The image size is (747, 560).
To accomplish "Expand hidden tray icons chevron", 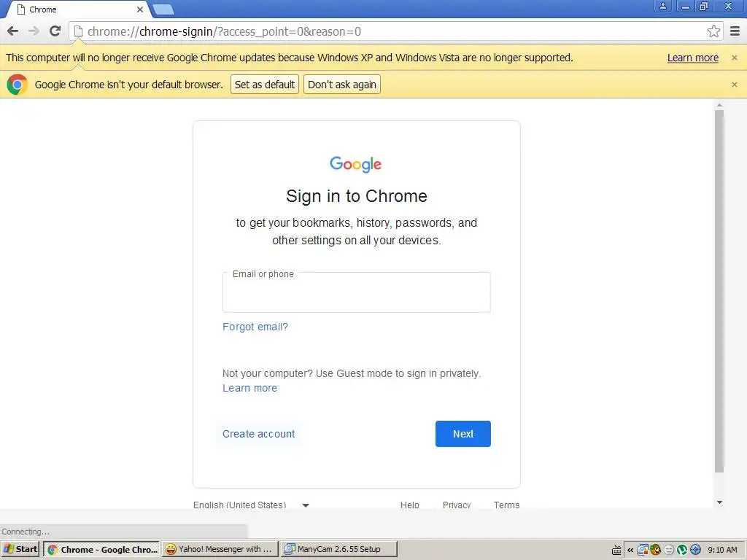I will [630, 550].
